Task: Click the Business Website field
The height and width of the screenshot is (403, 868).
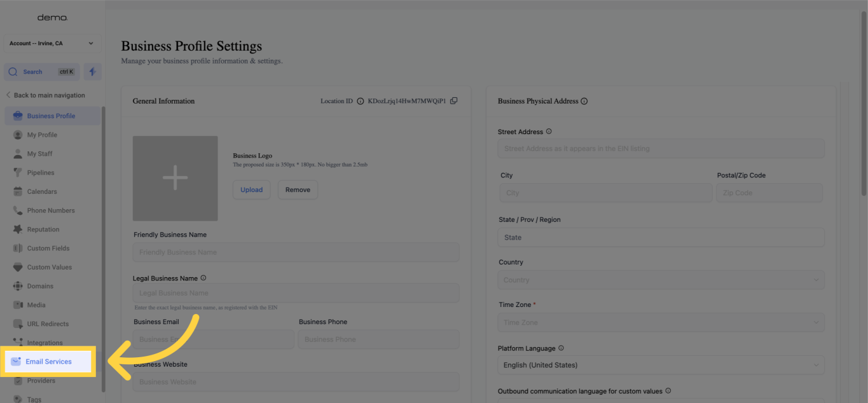Action: pyautogui.click(x=296, y=382)
